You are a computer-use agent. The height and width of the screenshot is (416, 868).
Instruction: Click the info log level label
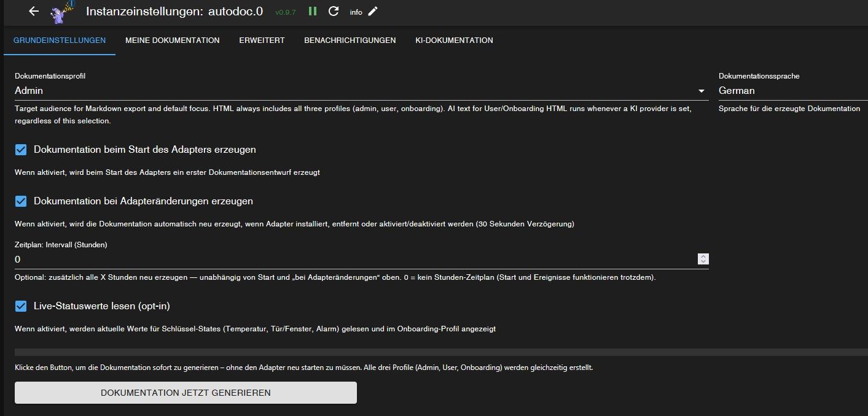coord(356,12)
